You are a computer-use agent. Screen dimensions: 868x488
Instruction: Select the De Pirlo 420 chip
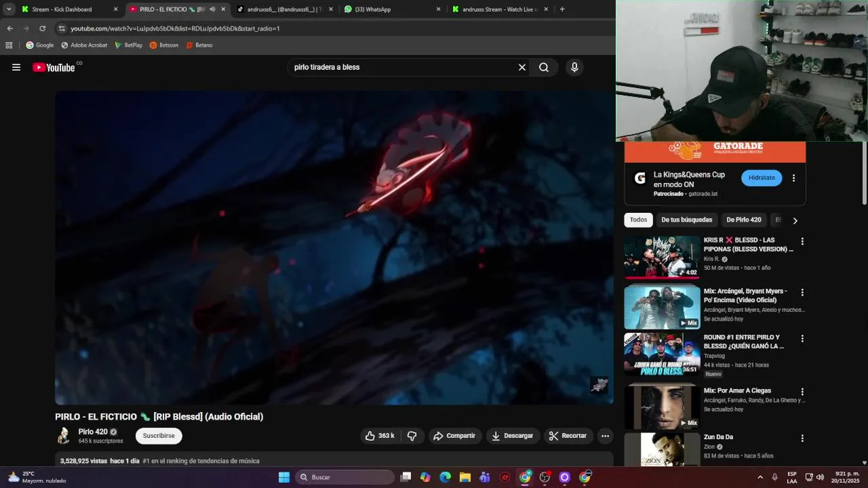point(744,220)
